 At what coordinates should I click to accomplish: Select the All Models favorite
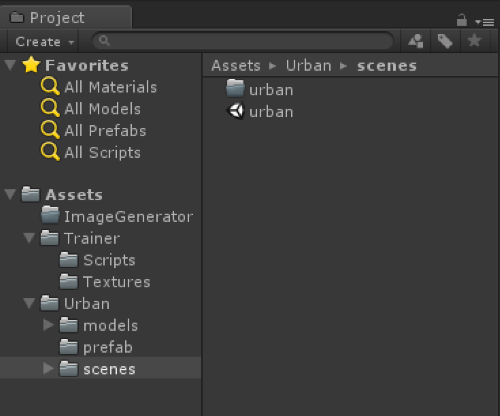click(x=103, y=109)
